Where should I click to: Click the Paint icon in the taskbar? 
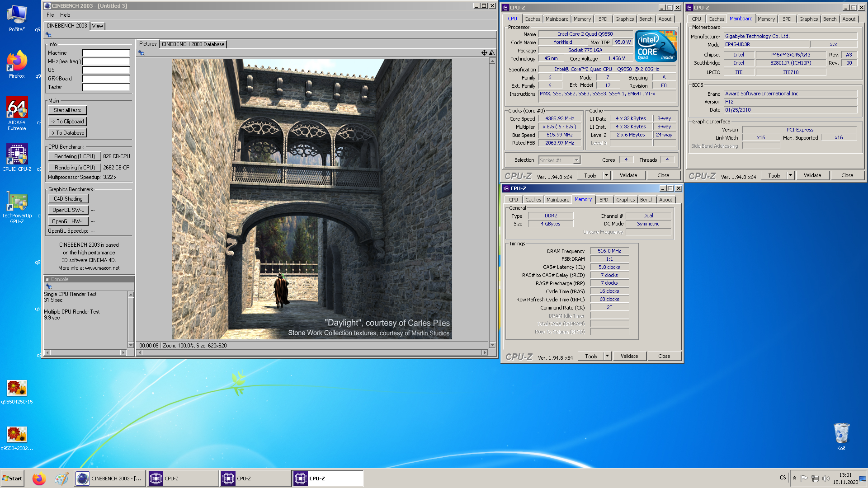coord(61,479)
